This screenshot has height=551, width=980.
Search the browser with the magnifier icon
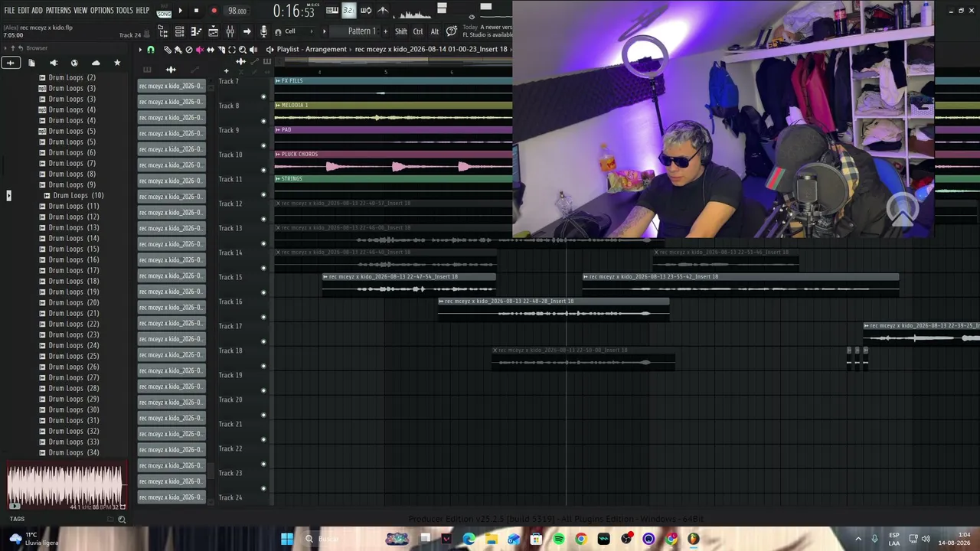122,519
